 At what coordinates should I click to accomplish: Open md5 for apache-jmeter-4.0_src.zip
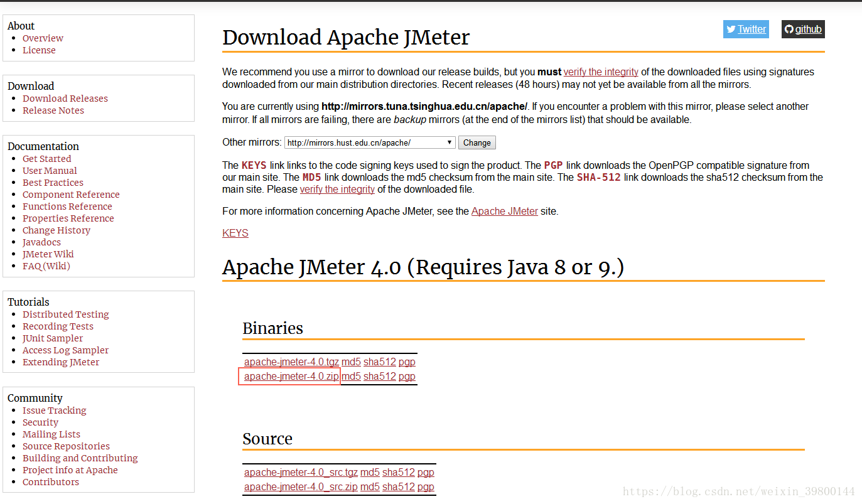[x=370, y=487]
